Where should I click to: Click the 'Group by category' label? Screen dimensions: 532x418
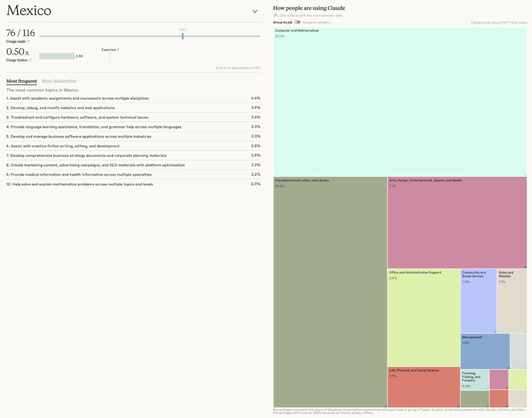[316, 22]
